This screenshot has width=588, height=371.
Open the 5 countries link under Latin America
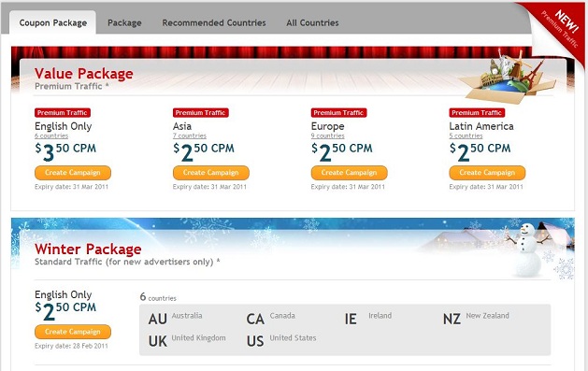click(x=466, y=136)
